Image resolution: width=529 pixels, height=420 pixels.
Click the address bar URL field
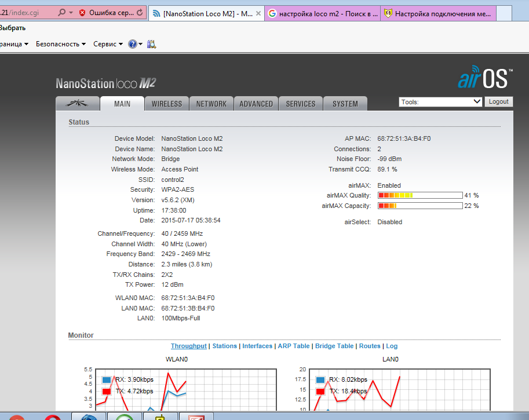(x=27, y=13)
